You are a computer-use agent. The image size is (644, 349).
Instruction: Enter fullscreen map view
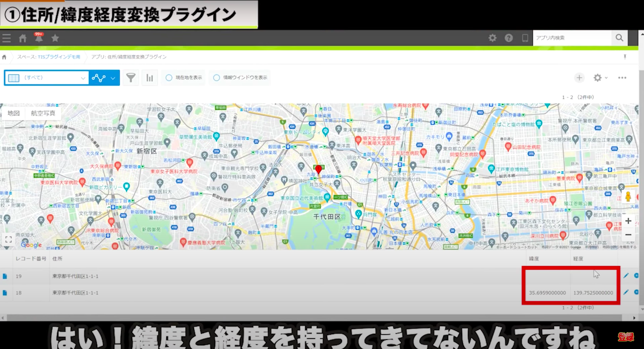9,239
